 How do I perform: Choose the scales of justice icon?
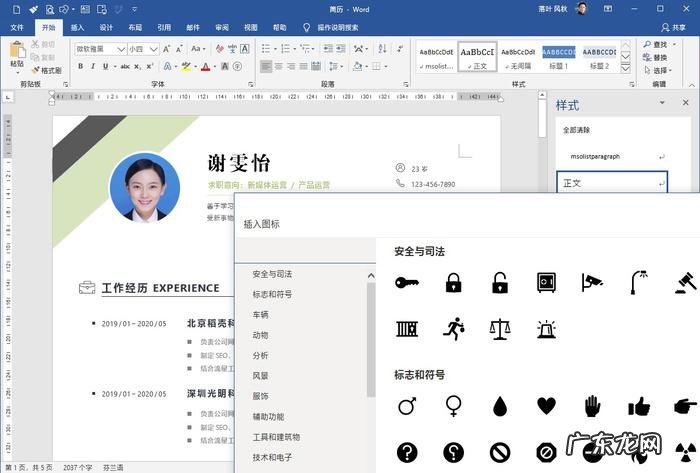click(x=500, y=328)
